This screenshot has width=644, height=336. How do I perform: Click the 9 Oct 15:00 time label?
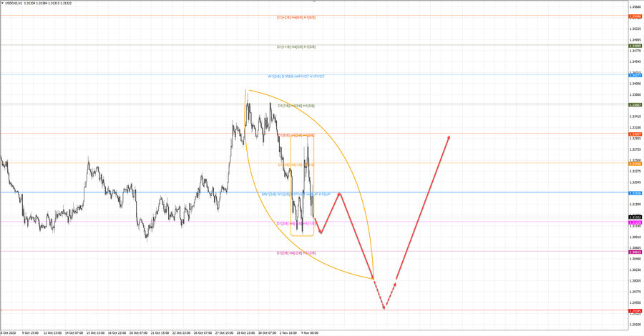point(30,332)
